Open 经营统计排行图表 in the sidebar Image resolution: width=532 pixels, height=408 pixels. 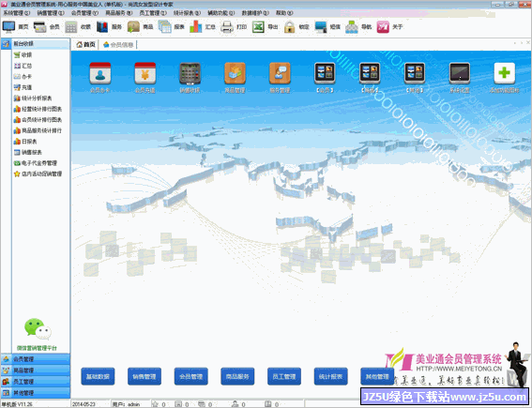click(x=38, y=109)
